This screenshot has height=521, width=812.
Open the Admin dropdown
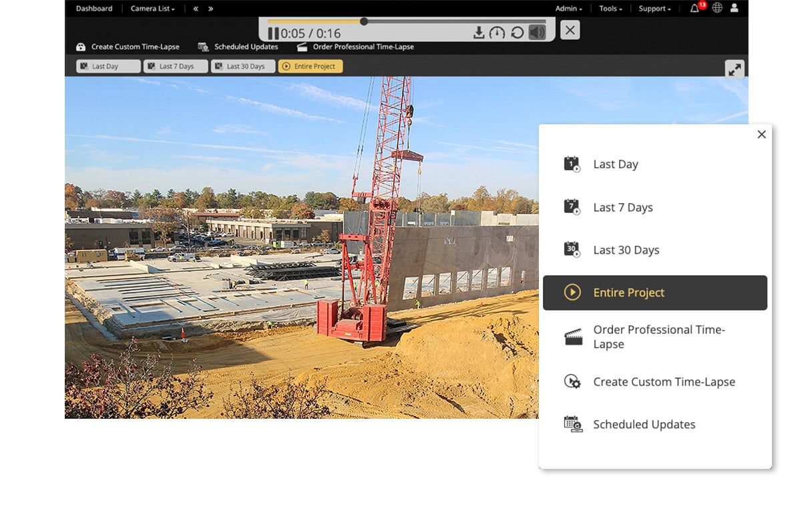[567, 8]
